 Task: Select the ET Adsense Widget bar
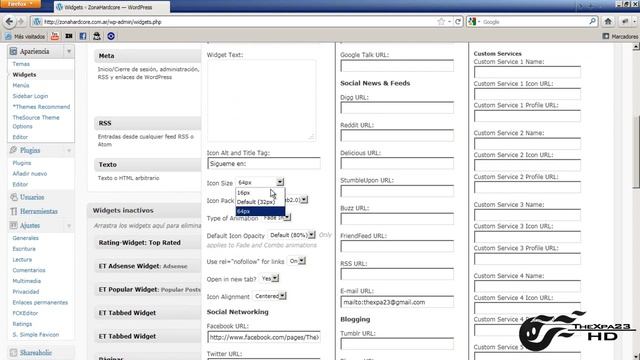tap(148, 266)
